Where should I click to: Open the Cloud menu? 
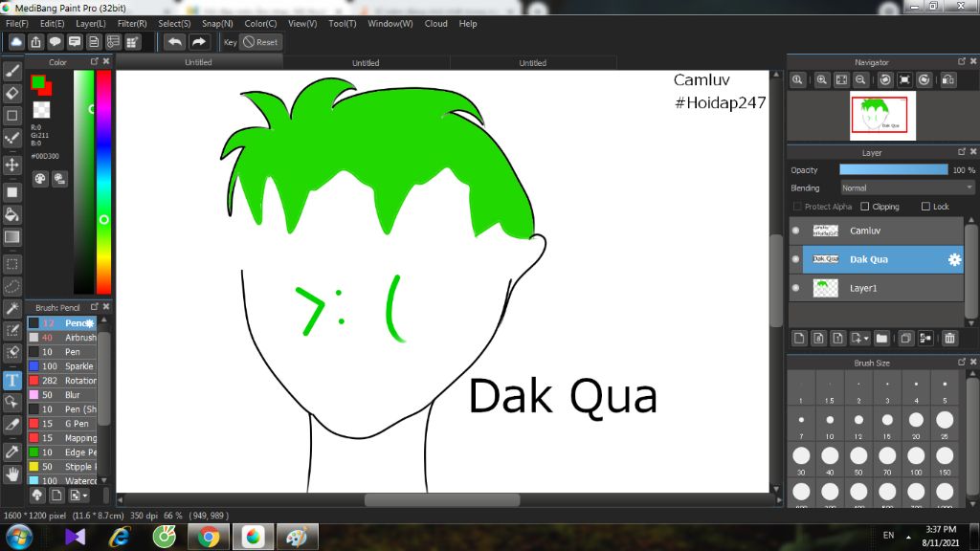435,24
